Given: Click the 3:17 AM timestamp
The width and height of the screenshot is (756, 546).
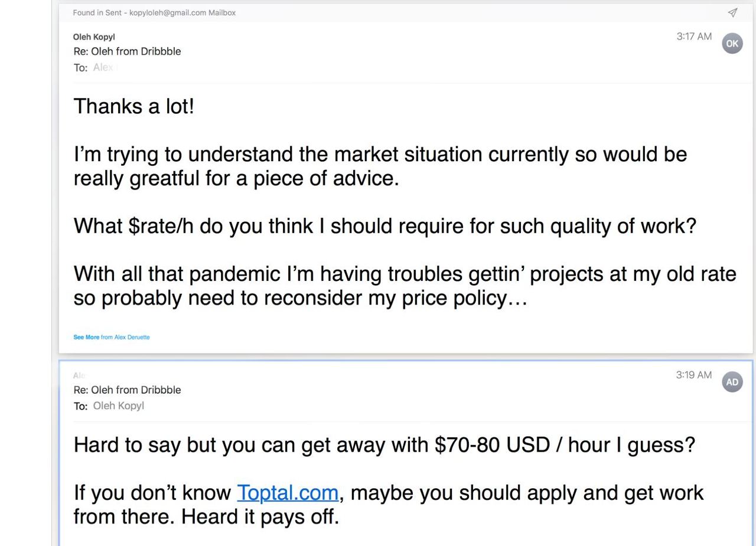Looking at the screenshot, I should coord(693,37).
